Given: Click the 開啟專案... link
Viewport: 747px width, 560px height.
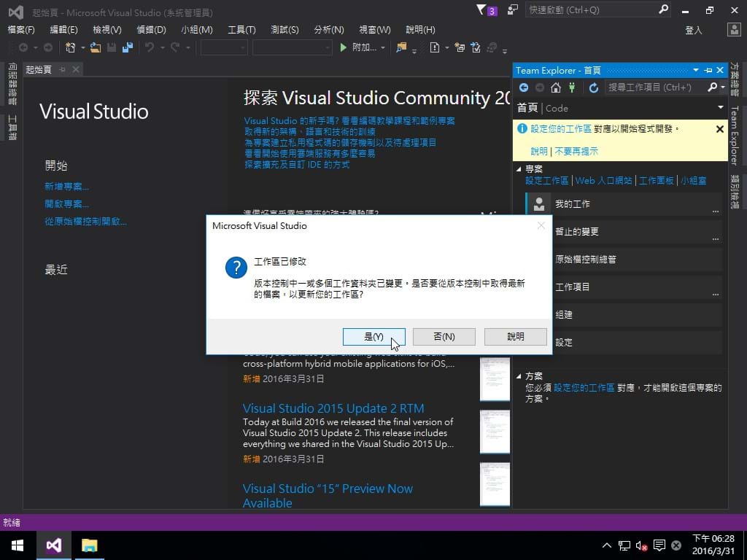Looking at the screenshot, I should [x=66, y=204].
